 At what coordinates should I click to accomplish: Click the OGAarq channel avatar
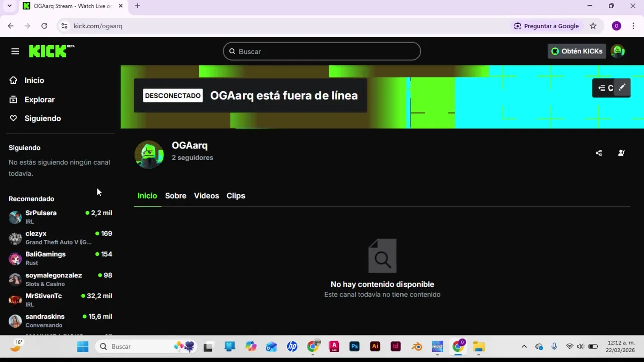pos(149,154)
